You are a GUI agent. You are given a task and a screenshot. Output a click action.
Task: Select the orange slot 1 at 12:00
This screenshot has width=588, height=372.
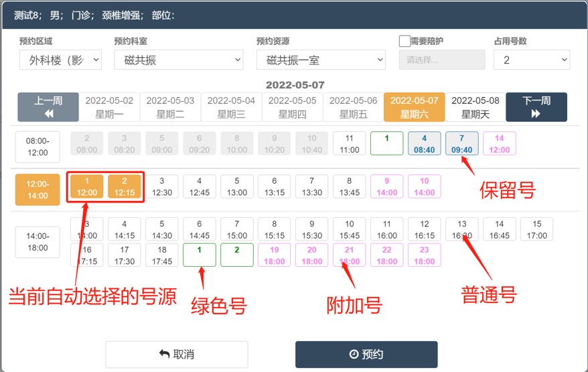[87, 186]
